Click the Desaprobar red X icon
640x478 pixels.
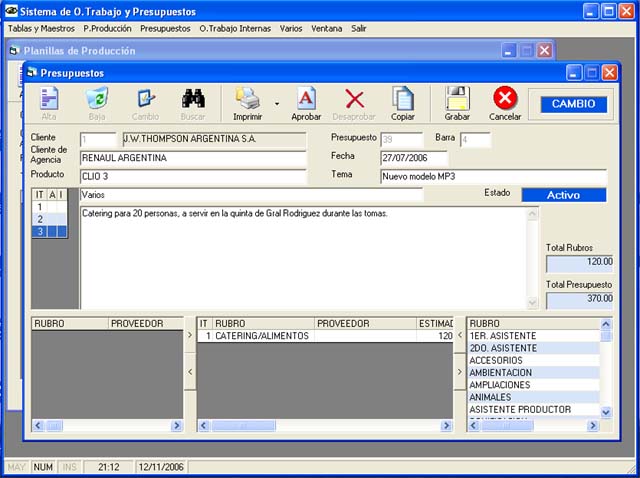click(x=354, y=99)
